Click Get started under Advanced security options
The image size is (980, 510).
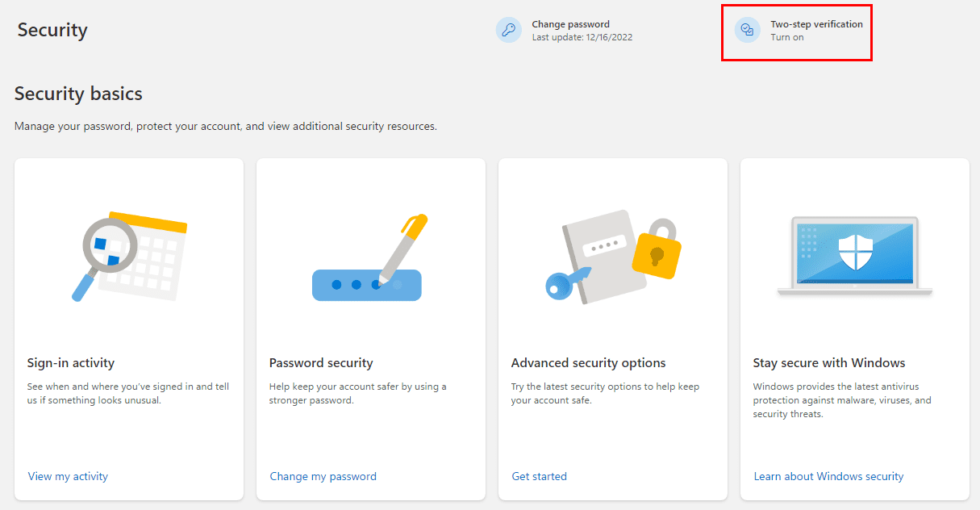pos(539,476)
